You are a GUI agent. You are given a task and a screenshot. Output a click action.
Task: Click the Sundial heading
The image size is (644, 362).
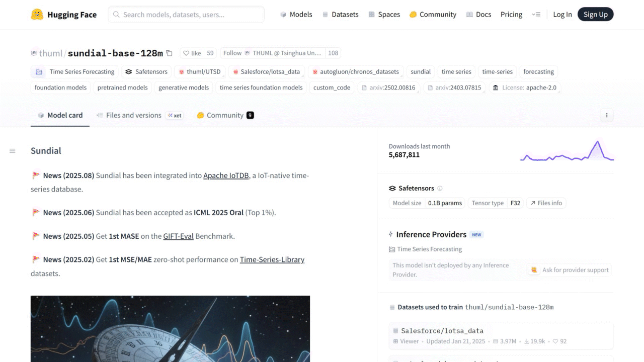click(x=46, y=151)
